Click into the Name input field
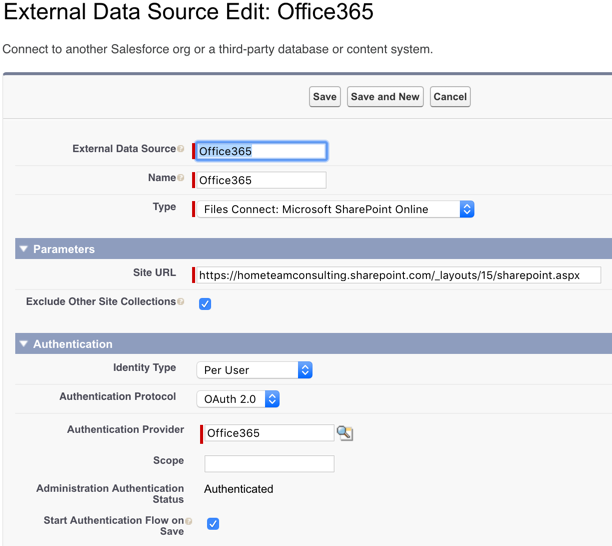The height and width of the screenshot is (546, 612). click(261, 180)
